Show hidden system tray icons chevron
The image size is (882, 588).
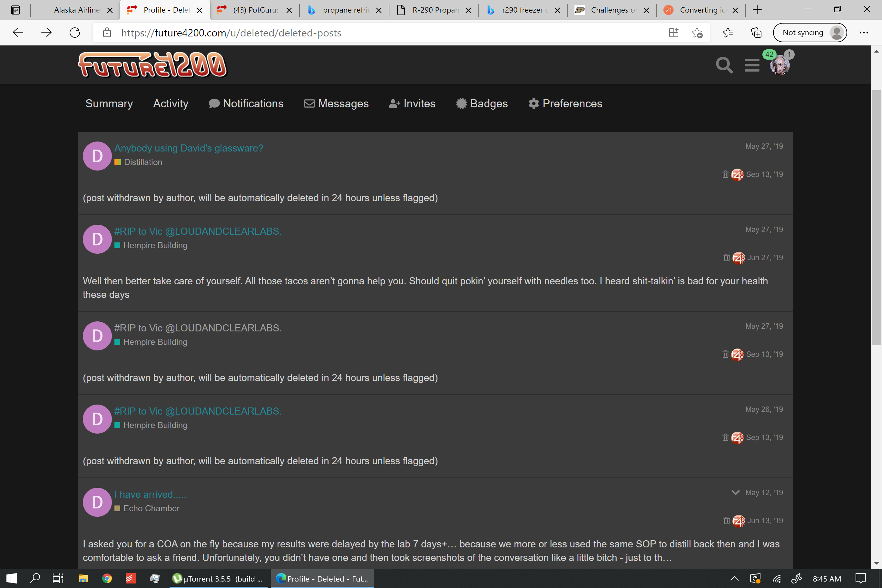pos(734,578)
